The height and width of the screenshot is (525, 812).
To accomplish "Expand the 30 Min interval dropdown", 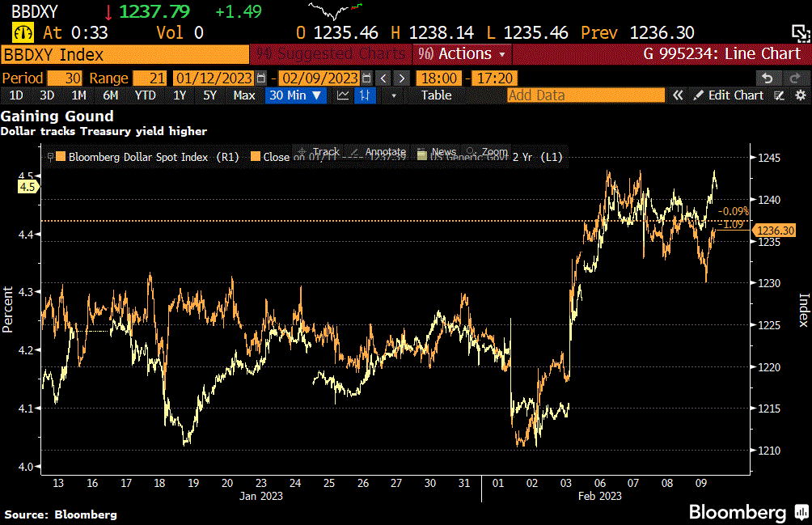I will click(296, 95).
